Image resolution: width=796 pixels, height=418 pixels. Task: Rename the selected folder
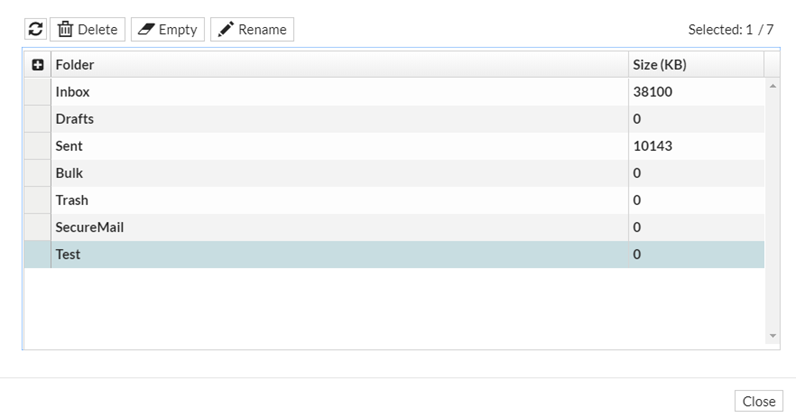252,29
